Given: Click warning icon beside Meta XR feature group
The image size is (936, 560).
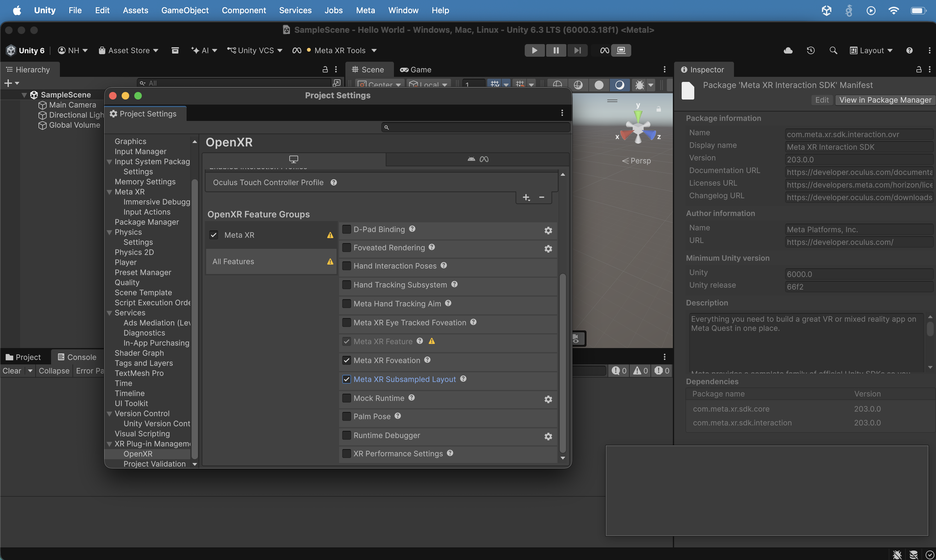Looking at the screenshot, I should tap(330, 235).
